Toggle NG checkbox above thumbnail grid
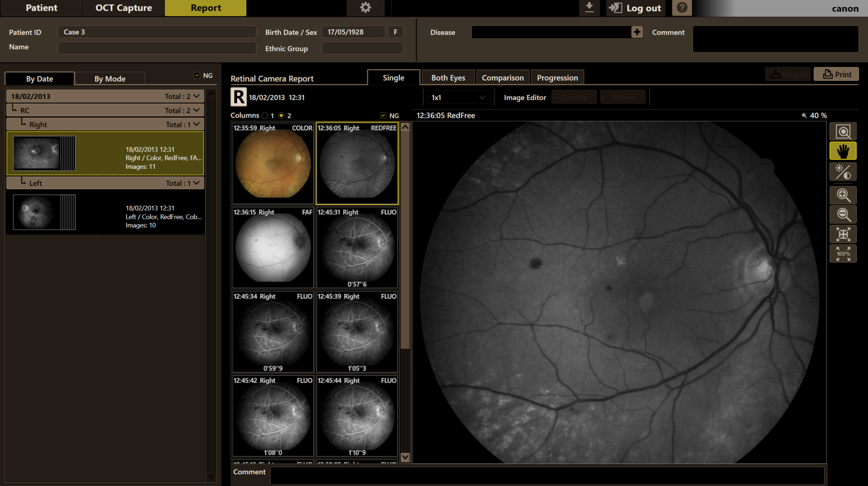Screen dimensions: 868x486 click(x=383, y=116)
